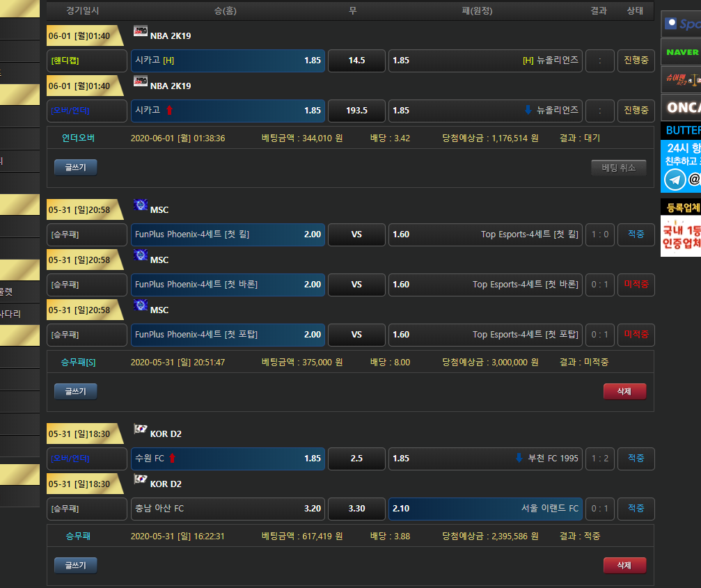The width and height of the screenshot is (701, 588).
Task: Open the NAVER banner link
Action: coord(681,52)
